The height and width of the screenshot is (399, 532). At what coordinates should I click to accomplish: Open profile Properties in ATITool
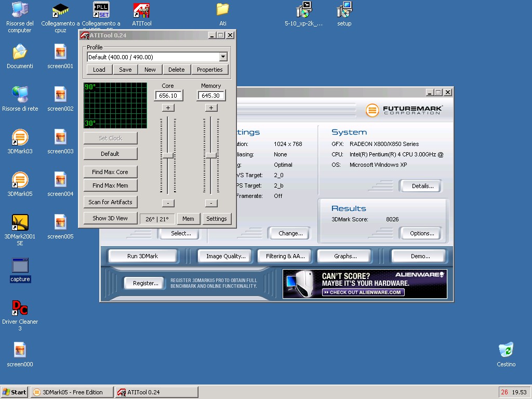(210, 70)
